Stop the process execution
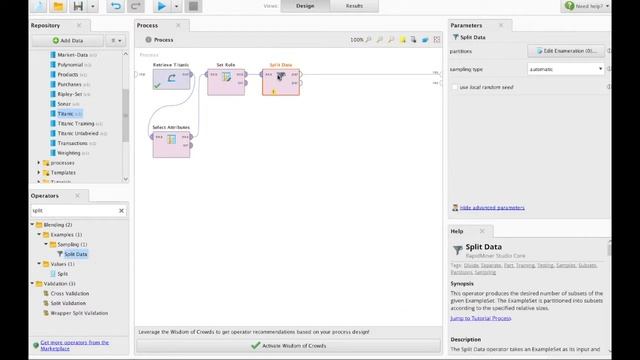The image size is (640, 360). click(x=193, y=6)
